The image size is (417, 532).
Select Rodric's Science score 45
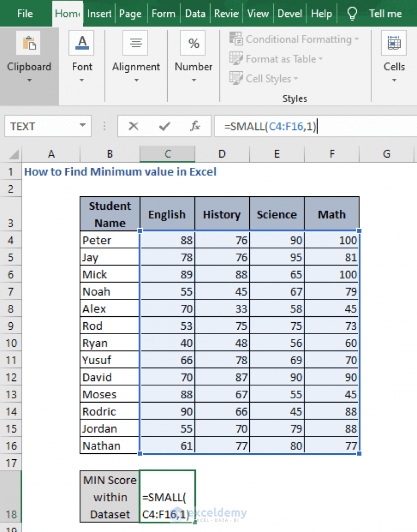click(x=277, y=411)
